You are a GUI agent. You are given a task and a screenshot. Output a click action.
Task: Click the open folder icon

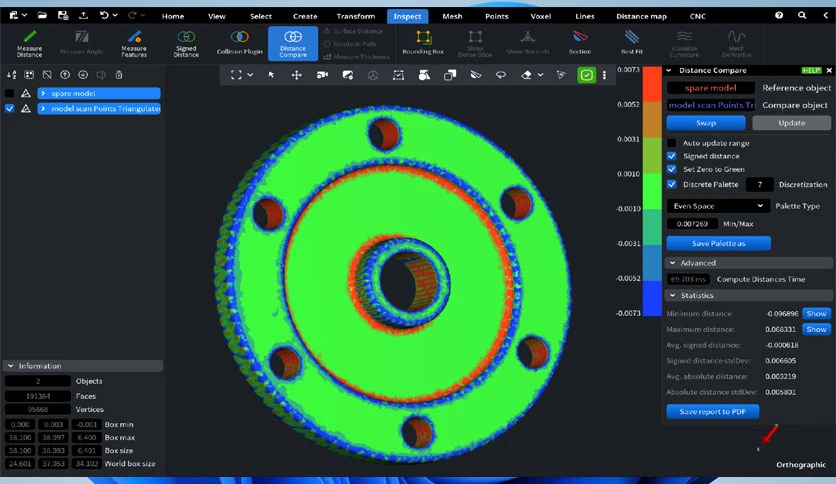coord(42,15)
